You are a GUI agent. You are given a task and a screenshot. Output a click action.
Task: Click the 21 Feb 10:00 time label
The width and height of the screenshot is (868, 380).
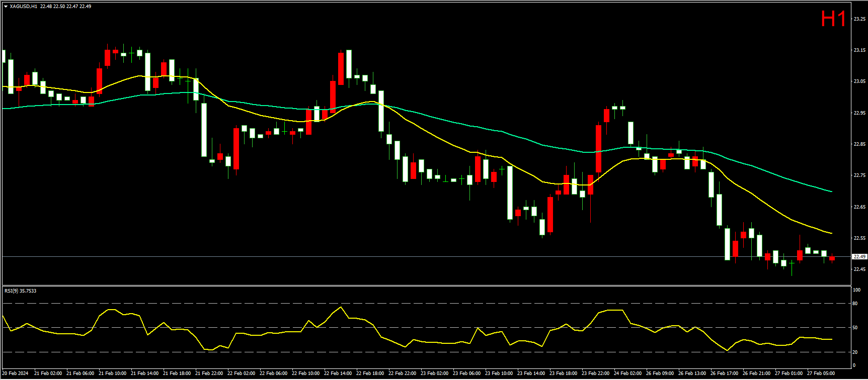(x=112, y=373)
